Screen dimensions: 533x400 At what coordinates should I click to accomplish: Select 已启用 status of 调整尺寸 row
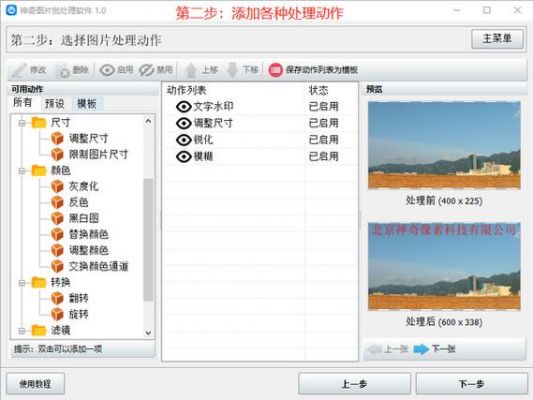click(x=323, y=123)
